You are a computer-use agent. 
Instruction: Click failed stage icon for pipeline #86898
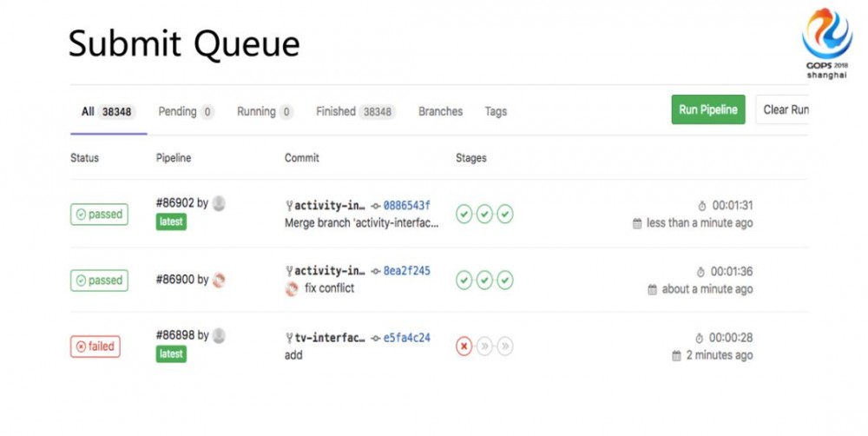click(464, 347)
